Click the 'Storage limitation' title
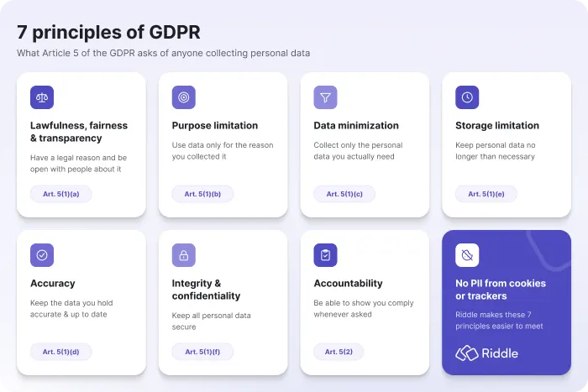Screen dimensions: 588x392 [497, 126]
